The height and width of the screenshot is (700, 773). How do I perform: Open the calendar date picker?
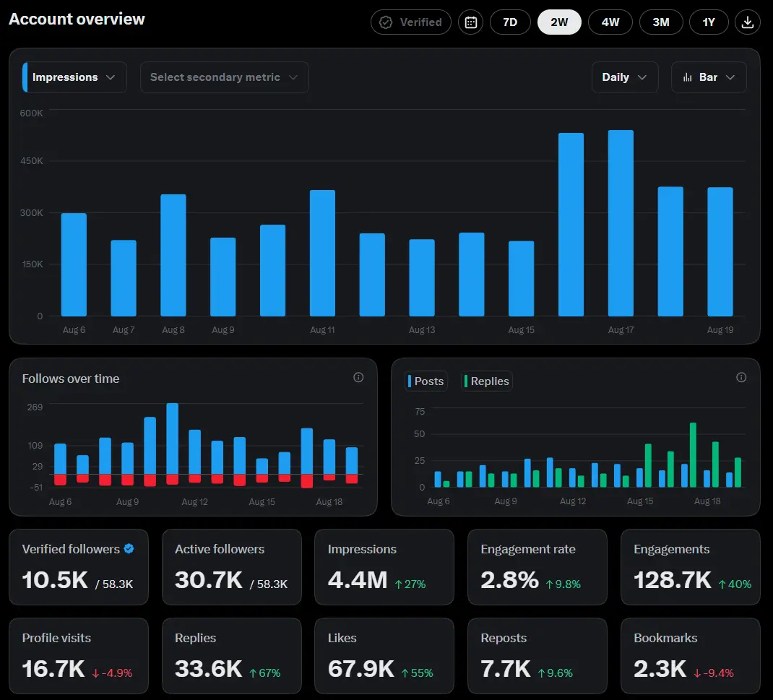pyautogui.click(x=471, y=22)
